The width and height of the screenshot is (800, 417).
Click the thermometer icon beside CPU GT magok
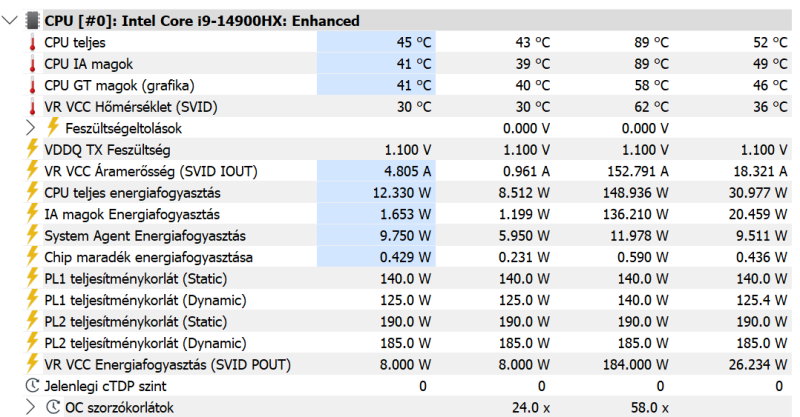pos(32,85)
